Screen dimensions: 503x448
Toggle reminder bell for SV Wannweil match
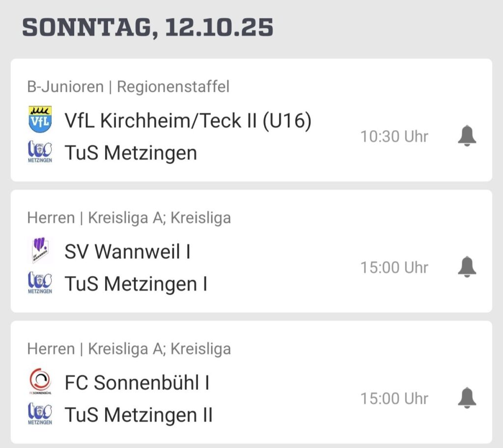pyautogui.click(x=467, y=267)
